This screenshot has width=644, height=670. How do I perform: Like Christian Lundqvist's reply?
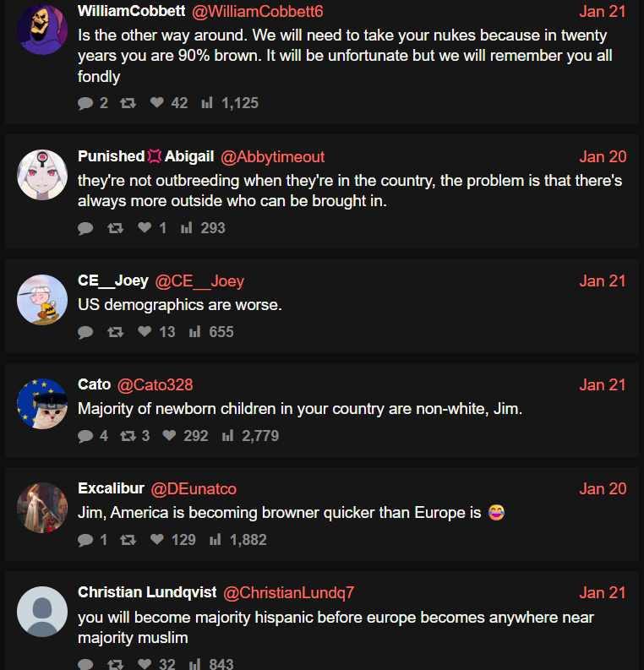pos(144,664)
